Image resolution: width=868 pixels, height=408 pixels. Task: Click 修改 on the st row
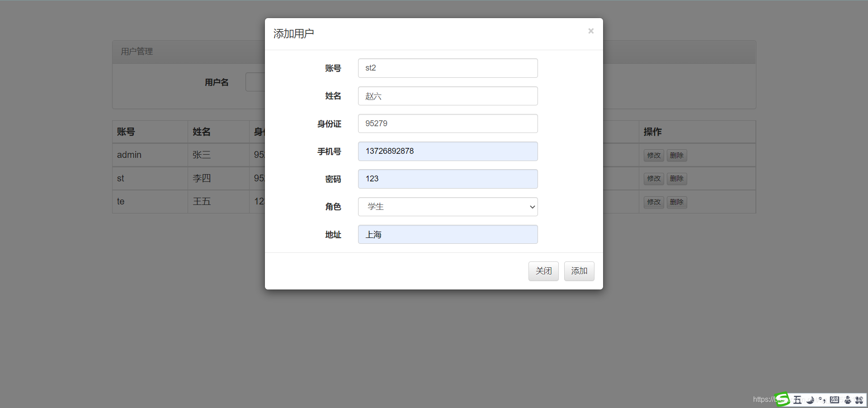pyautogui.click(x=653, y=178)
